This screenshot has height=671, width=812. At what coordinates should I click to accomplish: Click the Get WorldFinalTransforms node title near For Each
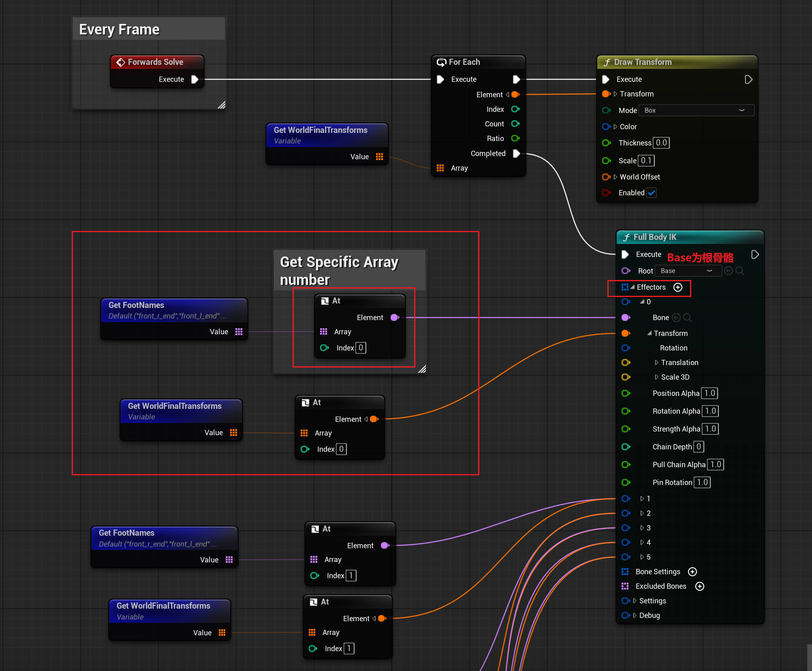321,130
